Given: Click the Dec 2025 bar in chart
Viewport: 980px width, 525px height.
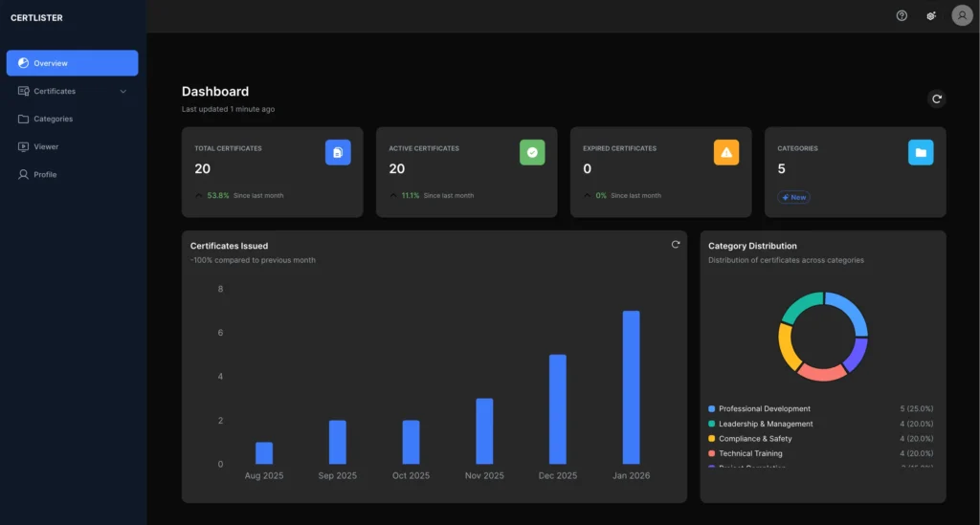Looking at the screenshot, I should click(x=557, y=409).
